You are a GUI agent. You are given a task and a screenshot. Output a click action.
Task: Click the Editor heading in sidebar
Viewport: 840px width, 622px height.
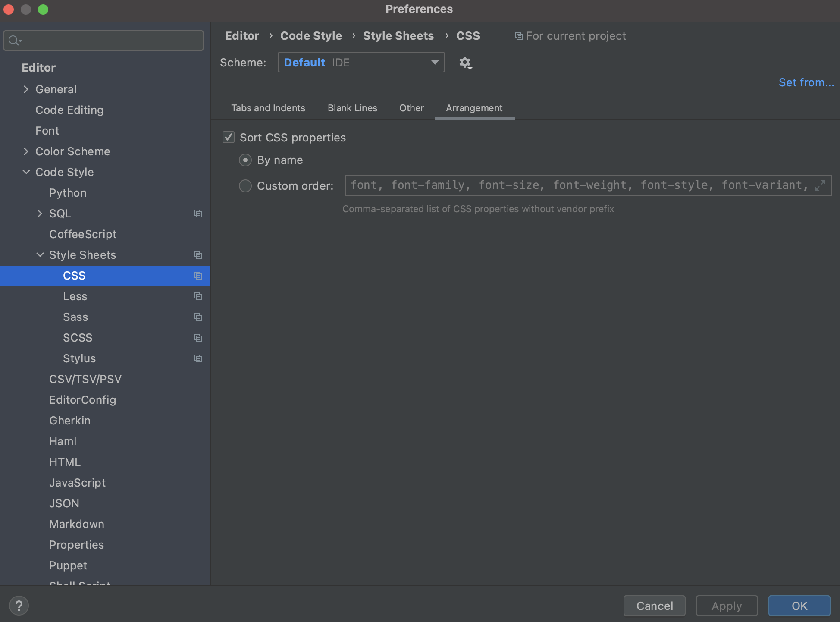pos(39,68)
